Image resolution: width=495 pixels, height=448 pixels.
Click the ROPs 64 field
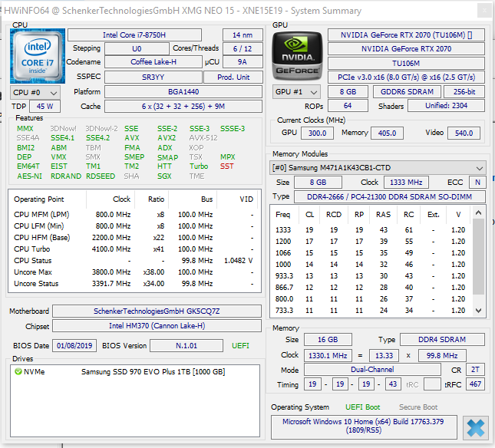tap(348, 106)
